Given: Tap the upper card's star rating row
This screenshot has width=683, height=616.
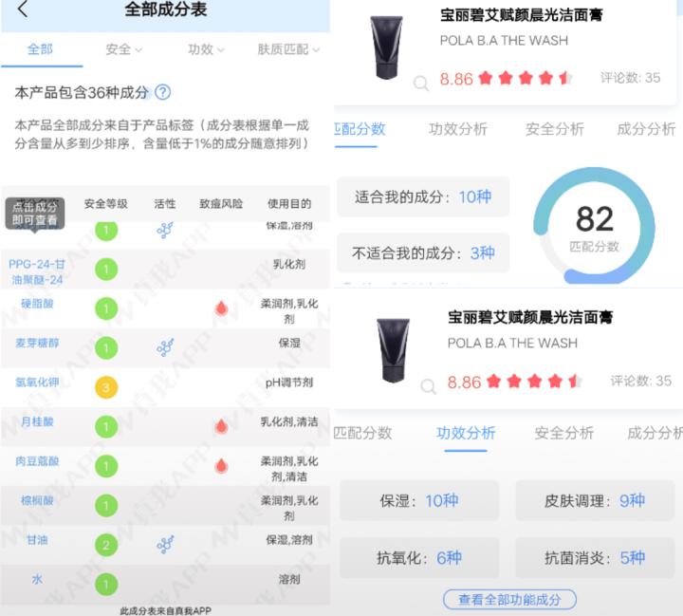Looking at the screenshot, I should click(526, 78).
